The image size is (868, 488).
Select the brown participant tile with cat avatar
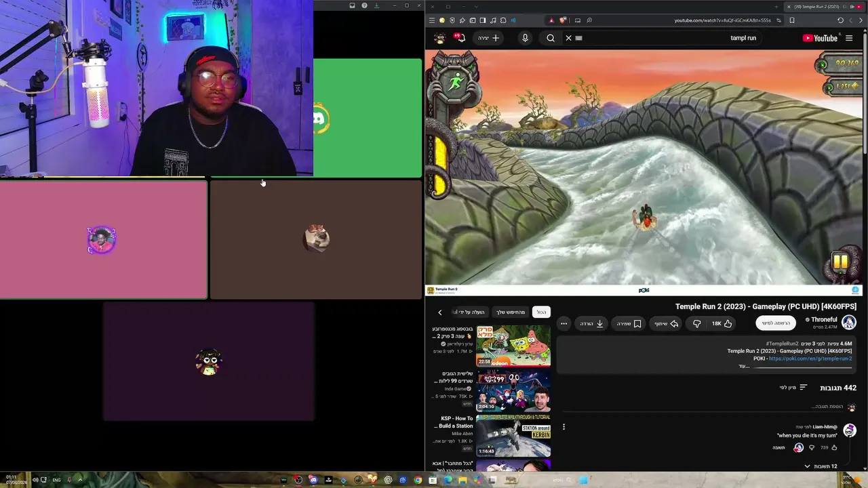coord(316,240)
